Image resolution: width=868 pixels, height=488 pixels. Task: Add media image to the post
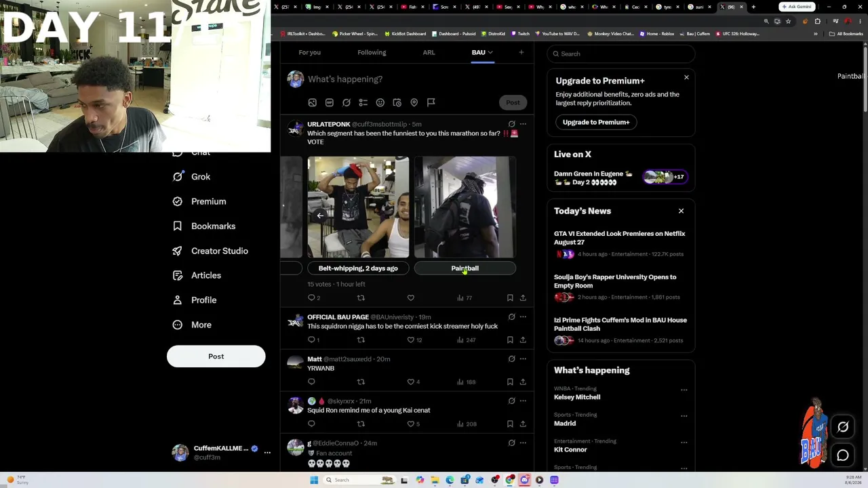[x=312, y=102]
